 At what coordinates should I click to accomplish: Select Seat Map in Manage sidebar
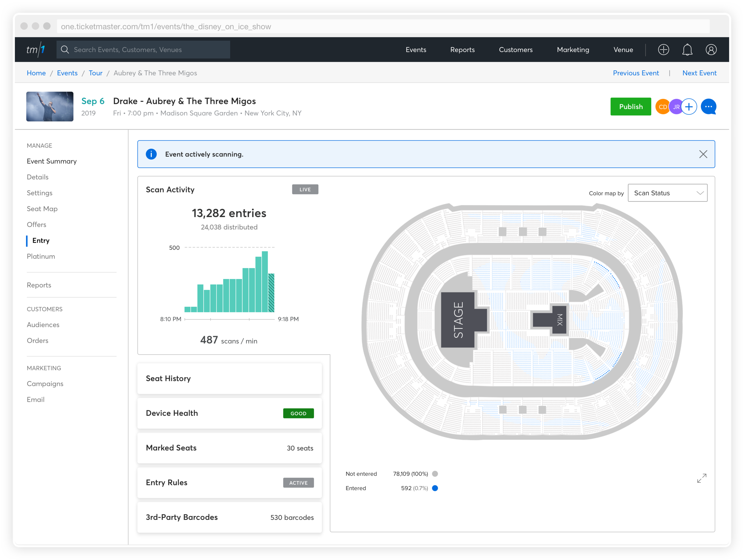pos(42,209)
